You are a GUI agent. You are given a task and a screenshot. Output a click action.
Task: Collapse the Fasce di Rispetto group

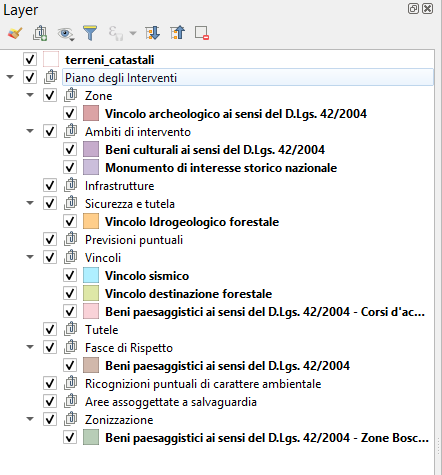30,347
